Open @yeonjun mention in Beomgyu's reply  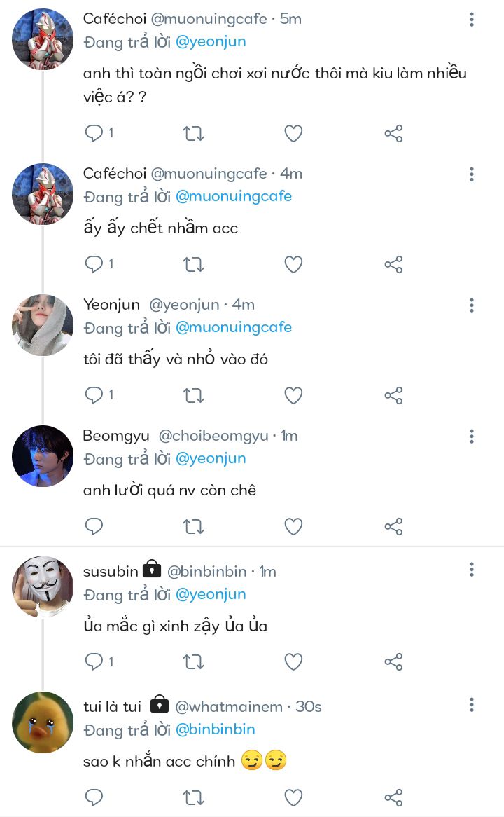pos(211,458)
